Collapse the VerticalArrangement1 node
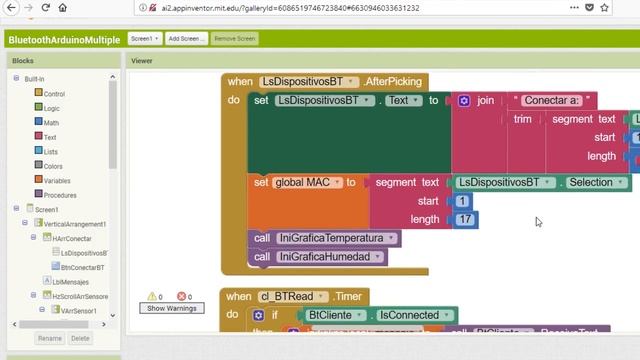This screenshot has width=640, height=360. 25,223
